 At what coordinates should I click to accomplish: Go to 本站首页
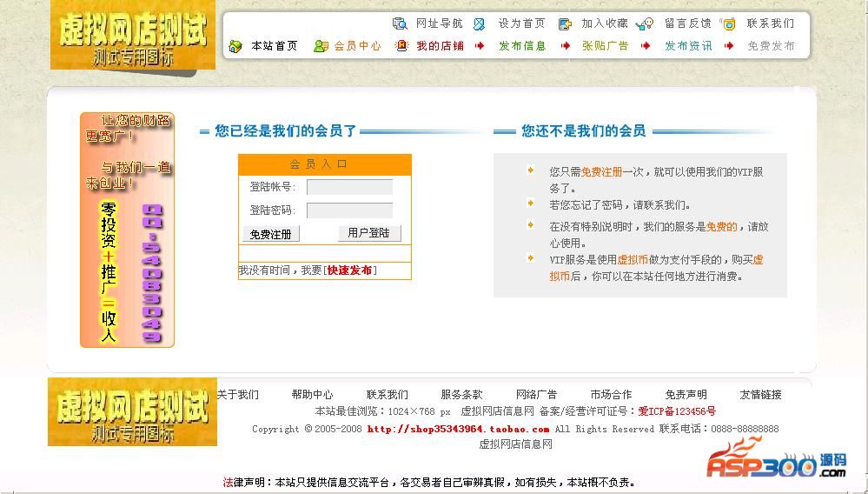[x=275, y=46]
